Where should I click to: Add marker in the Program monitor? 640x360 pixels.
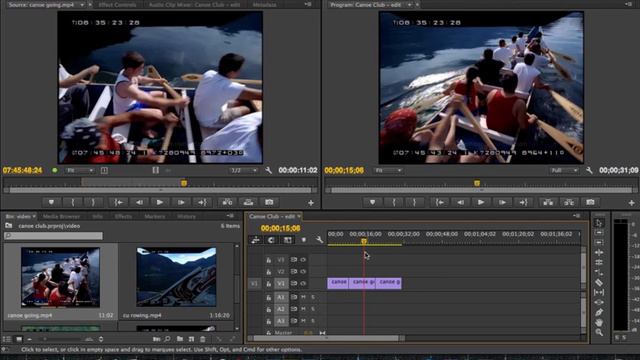point(372,202)
